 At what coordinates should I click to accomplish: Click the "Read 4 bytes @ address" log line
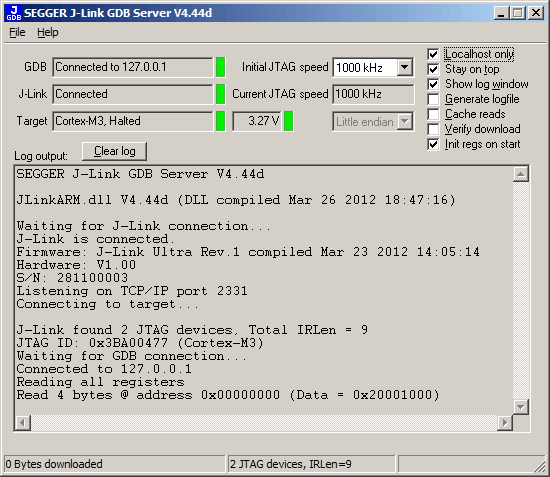pos(228,395)
